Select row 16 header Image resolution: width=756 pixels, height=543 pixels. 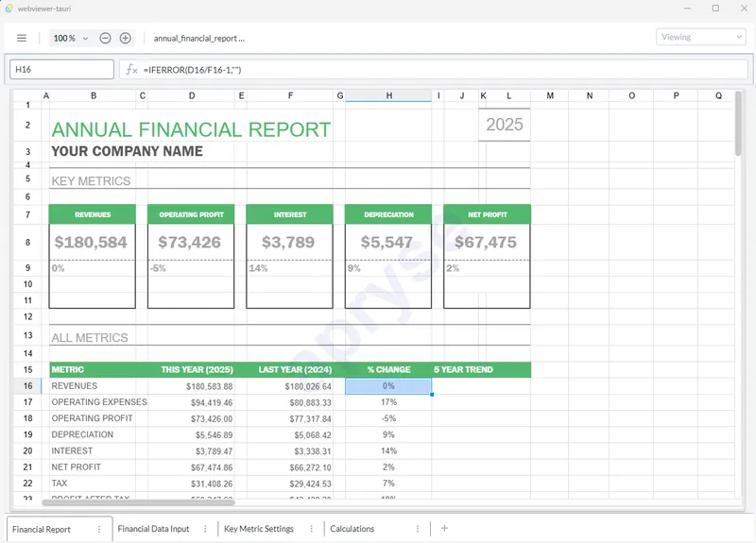[27, 386]
